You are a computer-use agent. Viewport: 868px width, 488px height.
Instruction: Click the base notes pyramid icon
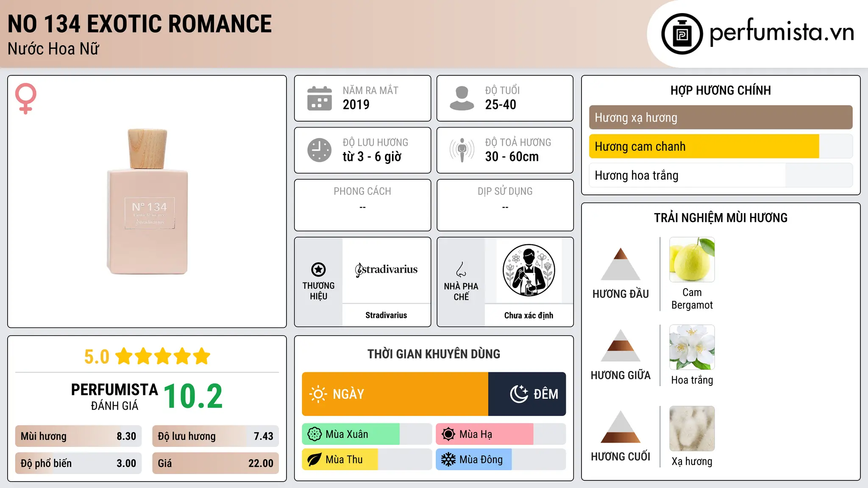point(620,427)
